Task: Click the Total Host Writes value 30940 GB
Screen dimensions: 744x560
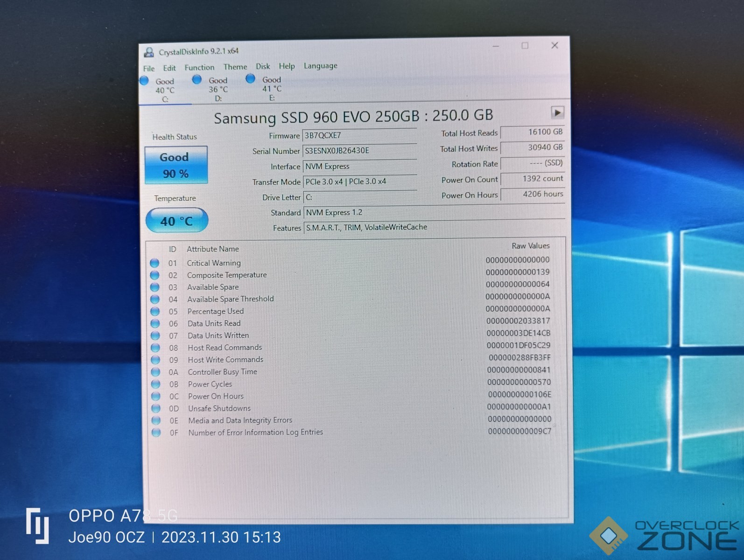Action: point(532,147)
